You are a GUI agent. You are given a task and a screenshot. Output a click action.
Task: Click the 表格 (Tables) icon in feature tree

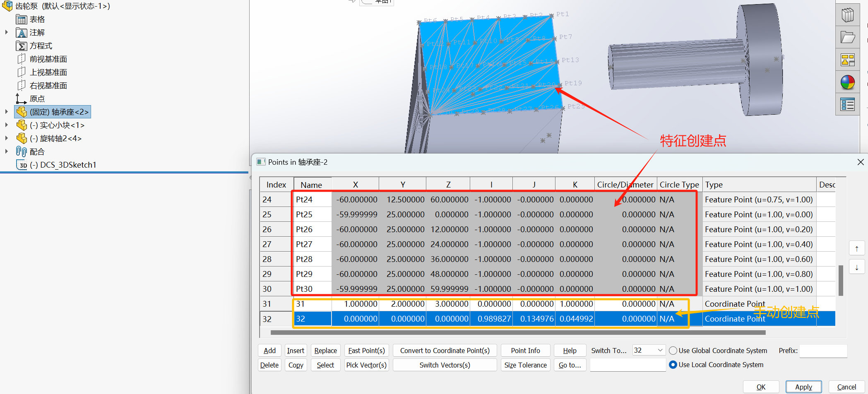click(21, 19)
